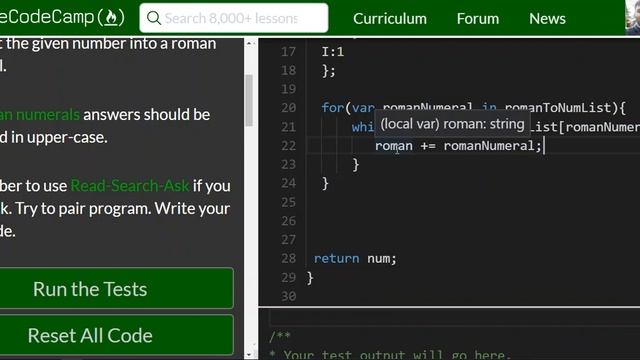Click the instructions panel scrollbar thumb

tap(249, 100)
